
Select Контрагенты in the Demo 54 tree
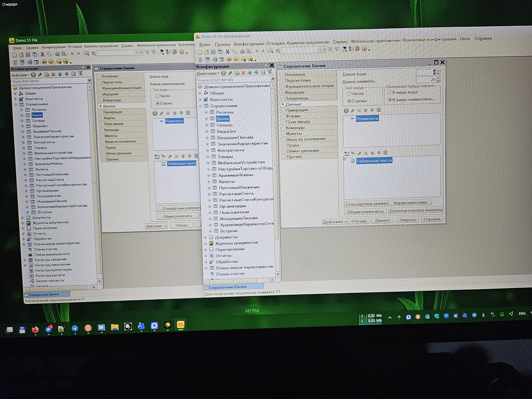(x=231, y=150)
